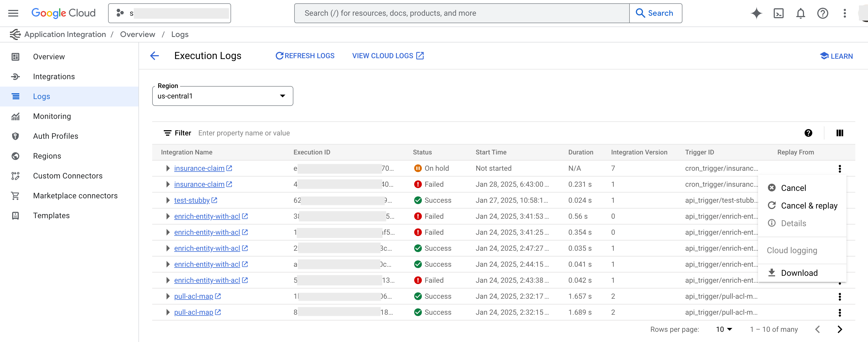Click the navigation back arrow icon
The width and height of the screenshot is (868, 342).
[x=154, y=55]
